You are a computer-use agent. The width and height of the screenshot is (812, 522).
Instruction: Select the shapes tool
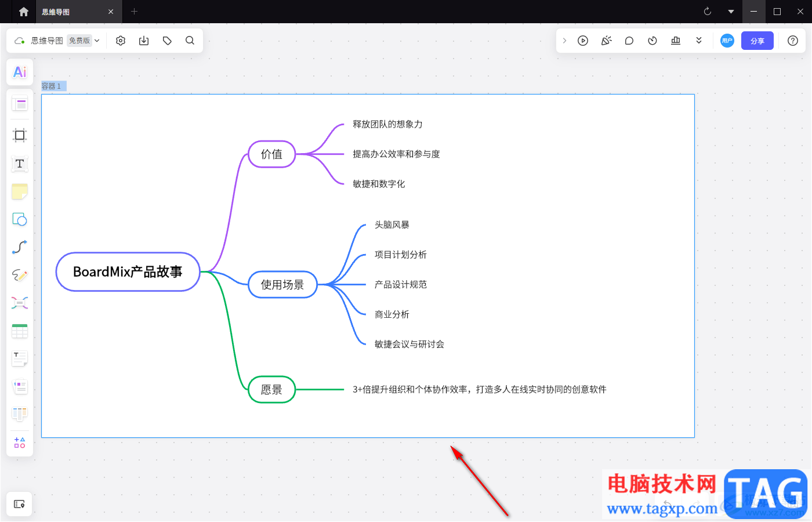[x=20, y=219]
